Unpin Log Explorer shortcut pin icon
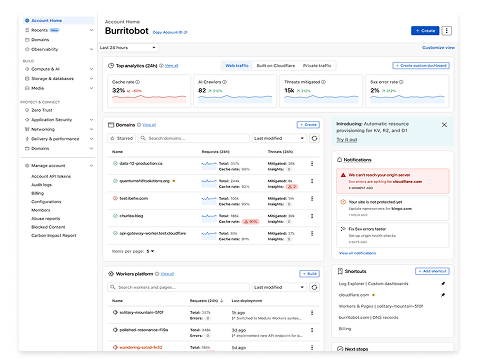 443,284
